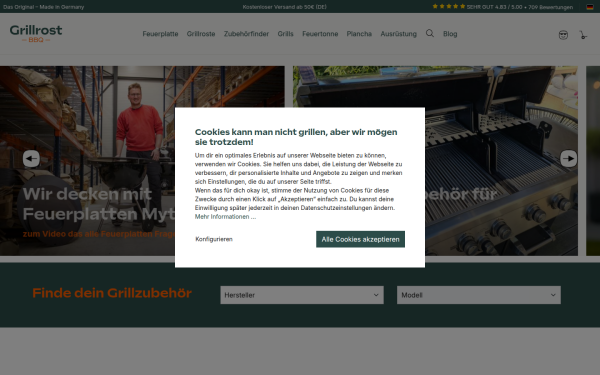The width and height of the screenshot is (600, 375).
Task: Go to previous slide with left arrow
Action: point(31,158)
